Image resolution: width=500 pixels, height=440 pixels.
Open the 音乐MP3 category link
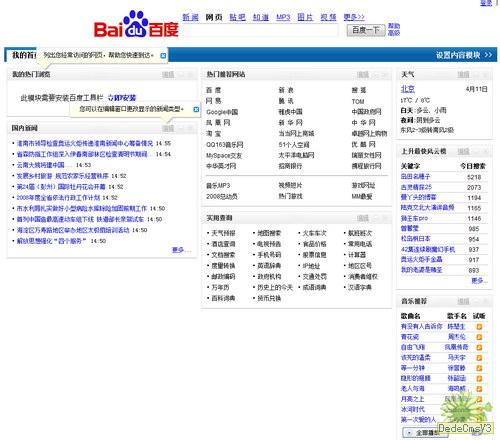point(218,186)
